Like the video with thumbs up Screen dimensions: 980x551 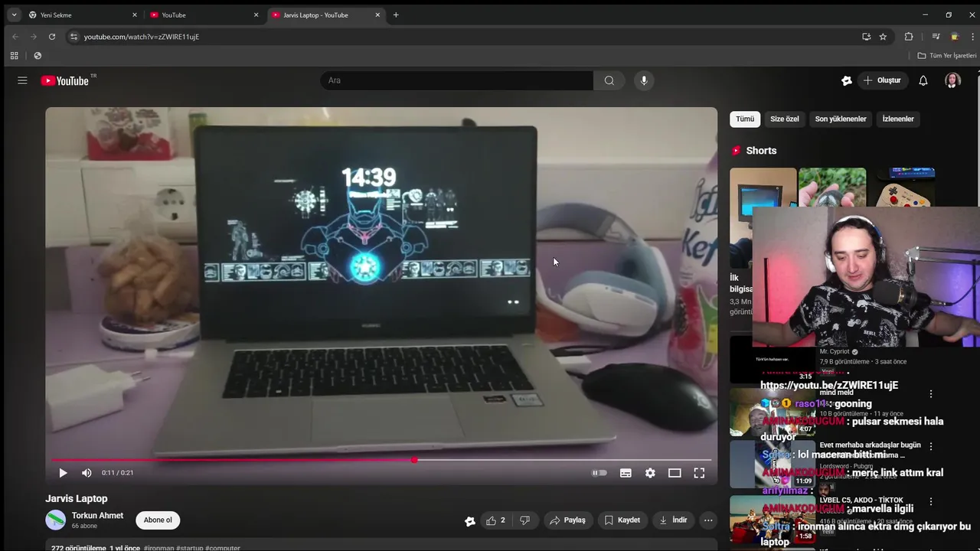495,520
